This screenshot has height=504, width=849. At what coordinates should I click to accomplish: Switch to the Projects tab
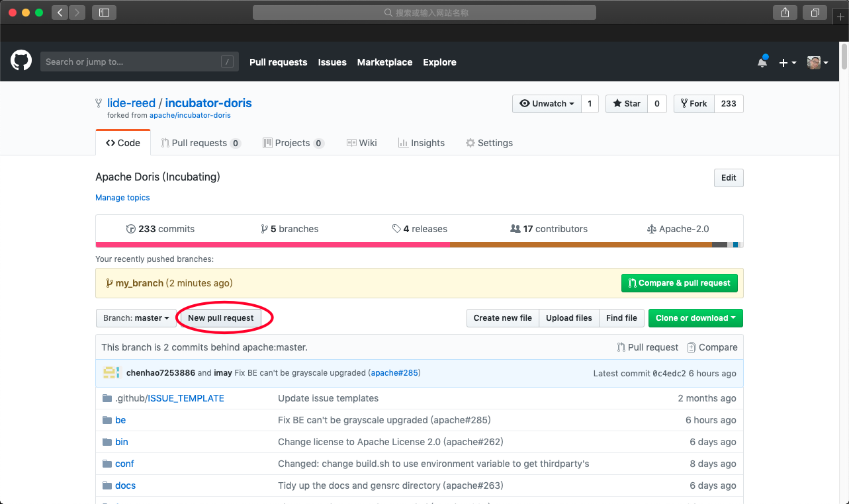tap(293, 143)
